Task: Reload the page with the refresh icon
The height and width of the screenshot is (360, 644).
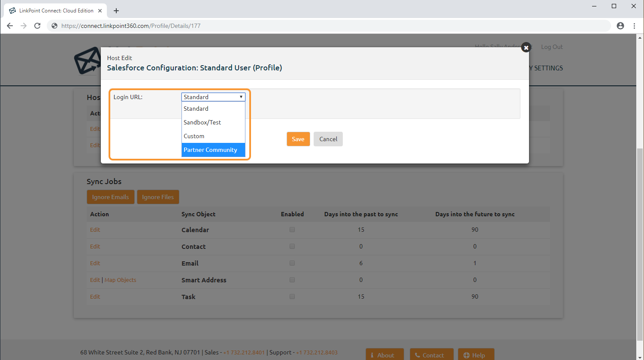Action: pyautogui.click(x=37, y=26)
